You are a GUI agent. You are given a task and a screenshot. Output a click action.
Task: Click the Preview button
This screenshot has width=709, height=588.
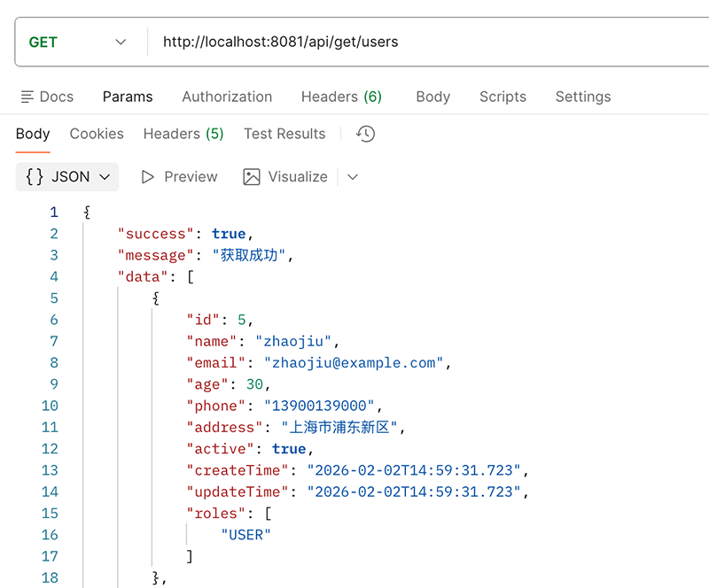[180, 177]
